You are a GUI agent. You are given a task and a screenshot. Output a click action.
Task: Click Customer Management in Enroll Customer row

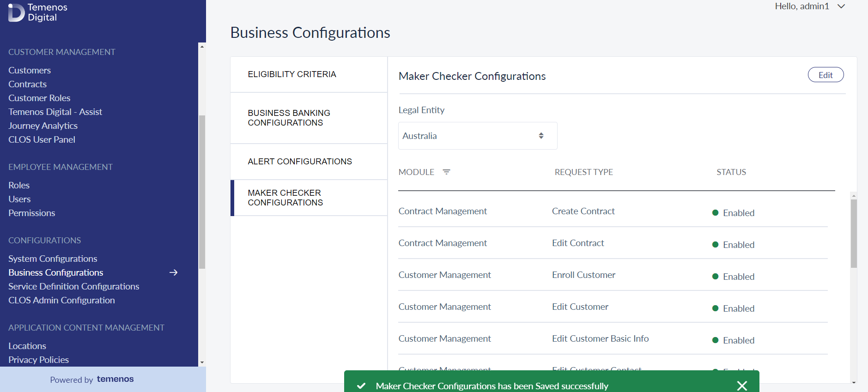444,275
